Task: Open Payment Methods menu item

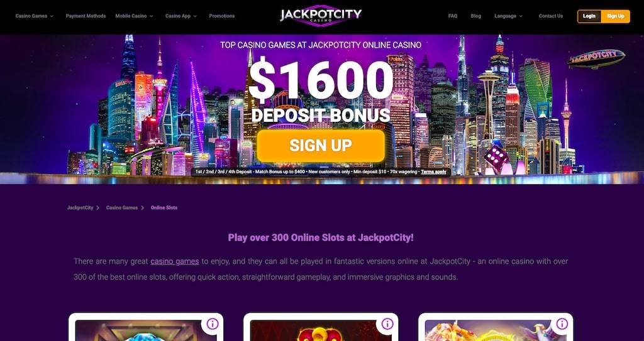Action: (86, 16)
